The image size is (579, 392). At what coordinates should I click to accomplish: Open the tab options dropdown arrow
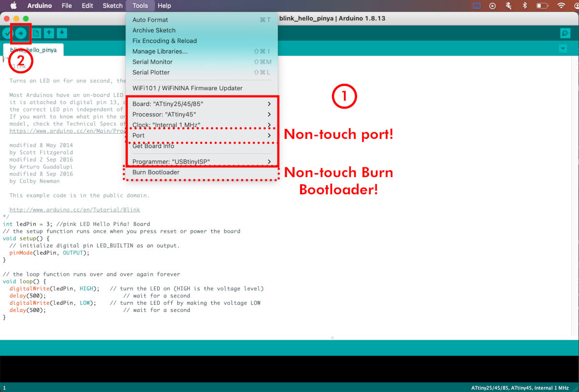[563, 49]
